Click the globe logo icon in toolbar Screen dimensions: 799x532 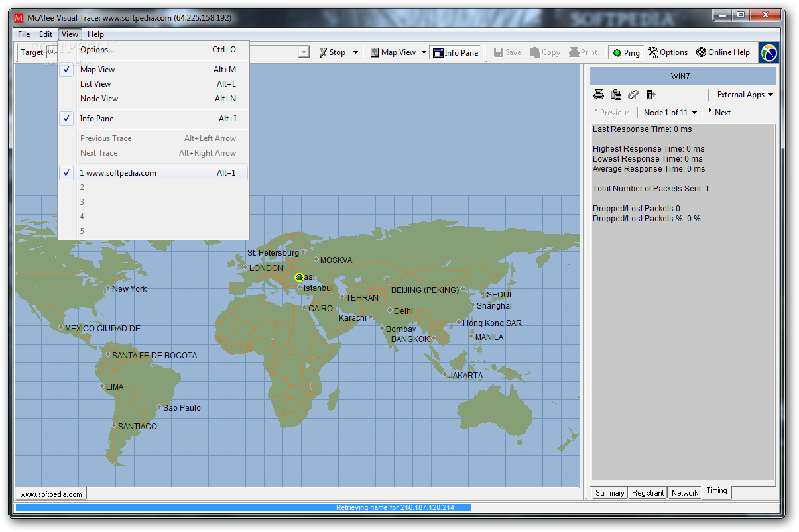coord(769,52)
